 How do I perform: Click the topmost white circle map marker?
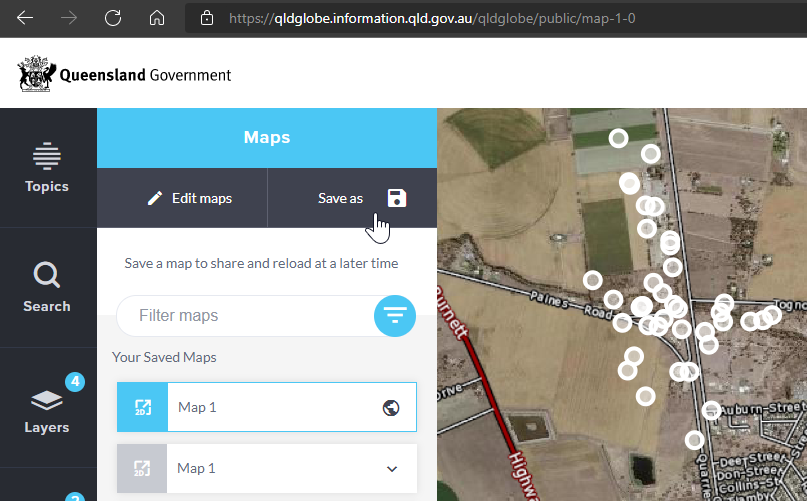(x=619, y=138)
